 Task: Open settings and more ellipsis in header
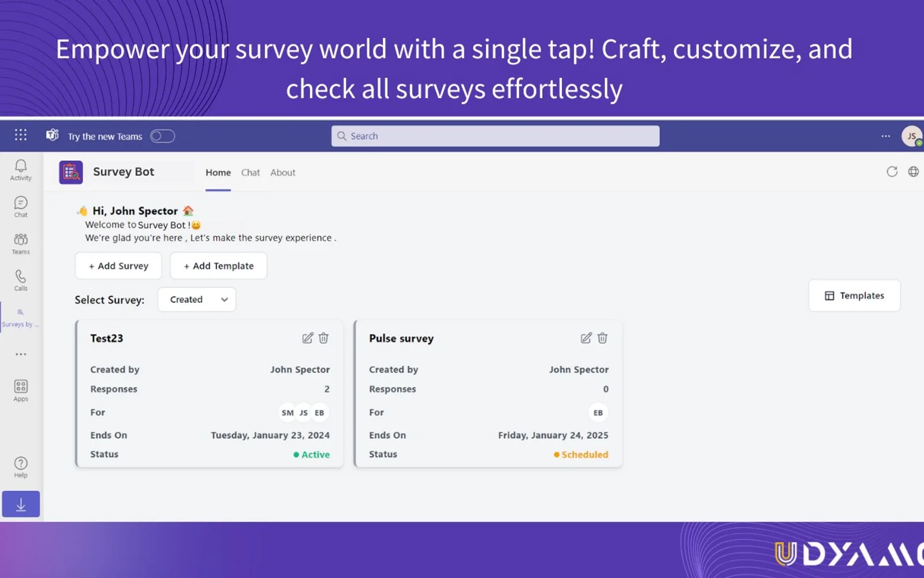[886, 136]
